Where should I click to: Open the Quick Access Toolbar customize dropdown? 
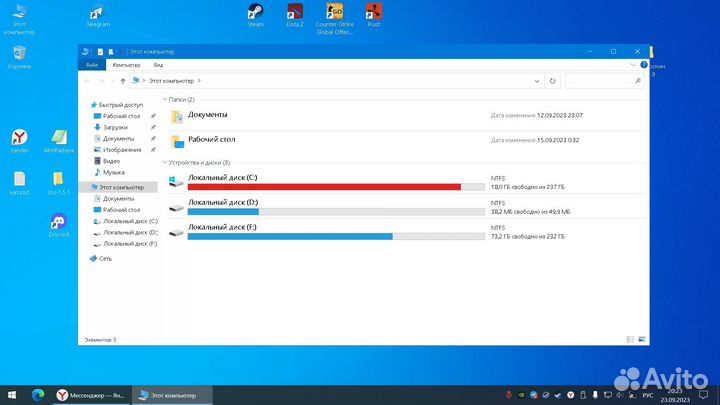(120, 52)
